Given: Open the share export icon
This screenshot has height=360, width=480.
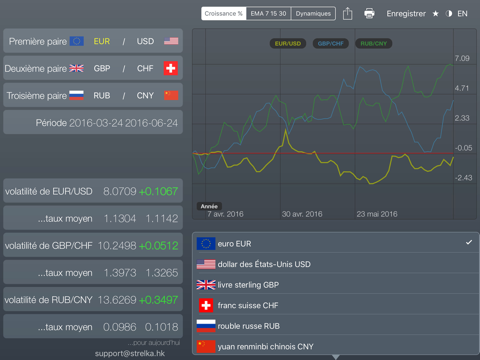Looking at the screenshot, I should 347,14.
